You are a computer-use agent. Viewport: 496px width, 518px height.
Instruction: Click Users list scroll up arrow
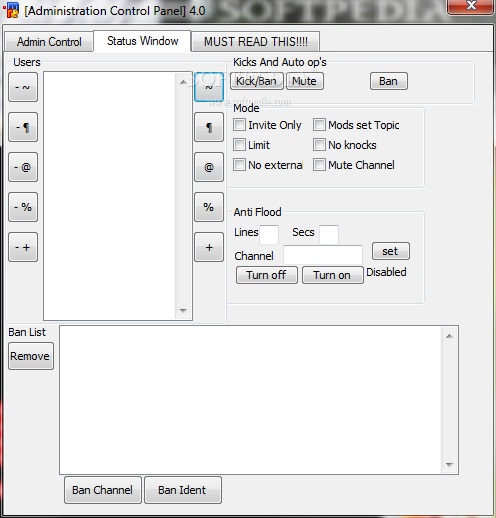pos(183,82)
